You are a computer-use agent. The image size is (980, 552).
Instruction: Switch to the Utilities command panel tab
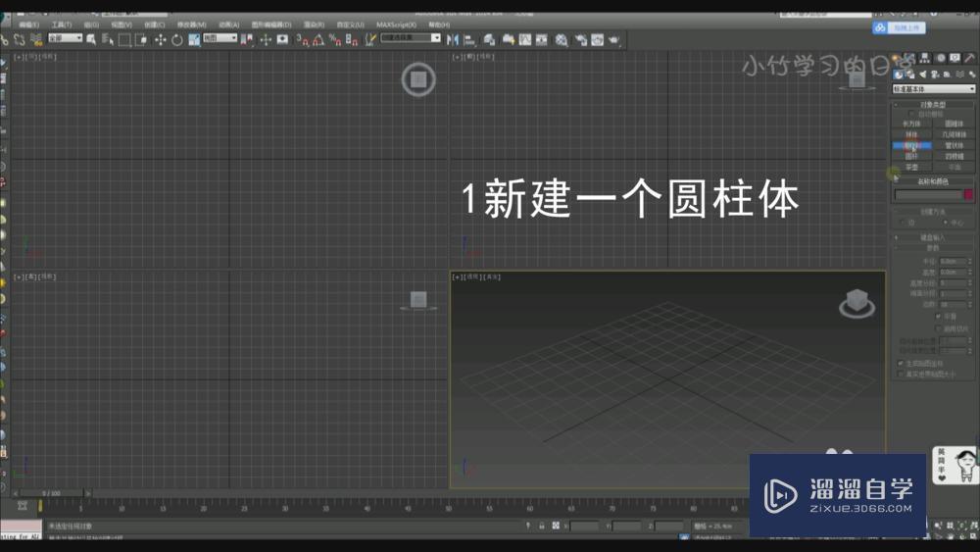coord(970,58)
